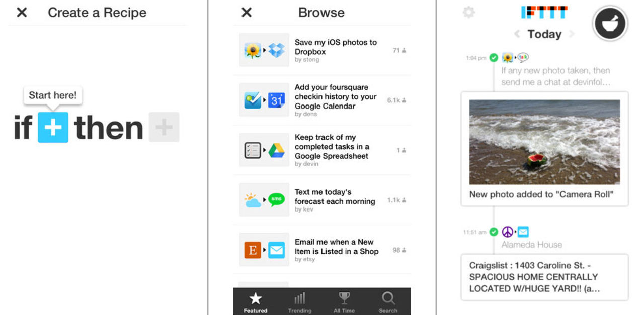This screenshot has width=644, height=315.
Task: Toggle the green checkmark on the photo recipe
Action: point(494,57)
